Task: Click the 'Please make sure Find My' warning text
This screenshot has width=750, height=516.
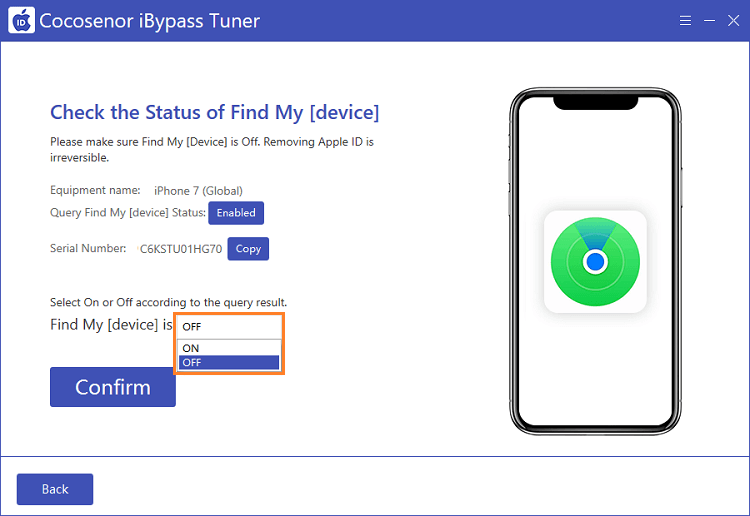Action: [x=212, y=149]
